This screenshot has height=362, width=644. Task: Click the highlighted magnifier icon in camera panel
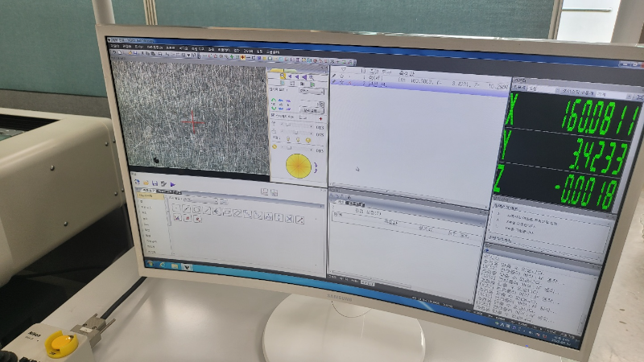pos(283,76)
